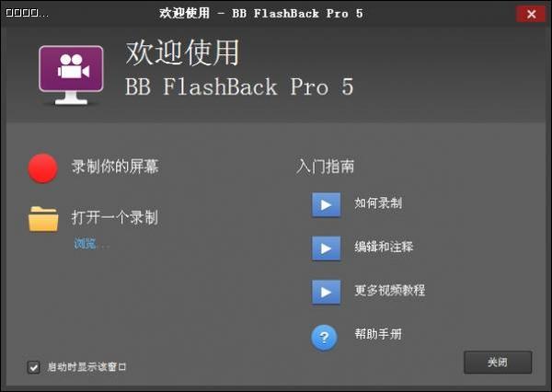Play the 编辑和注释 tutorial video icon

tap(326, 248)
